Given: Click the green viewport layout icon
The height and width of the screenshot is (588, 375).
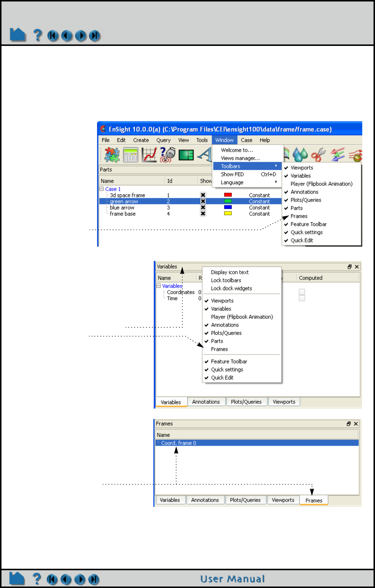Looking at the screenshot, I should click(186, 155).
